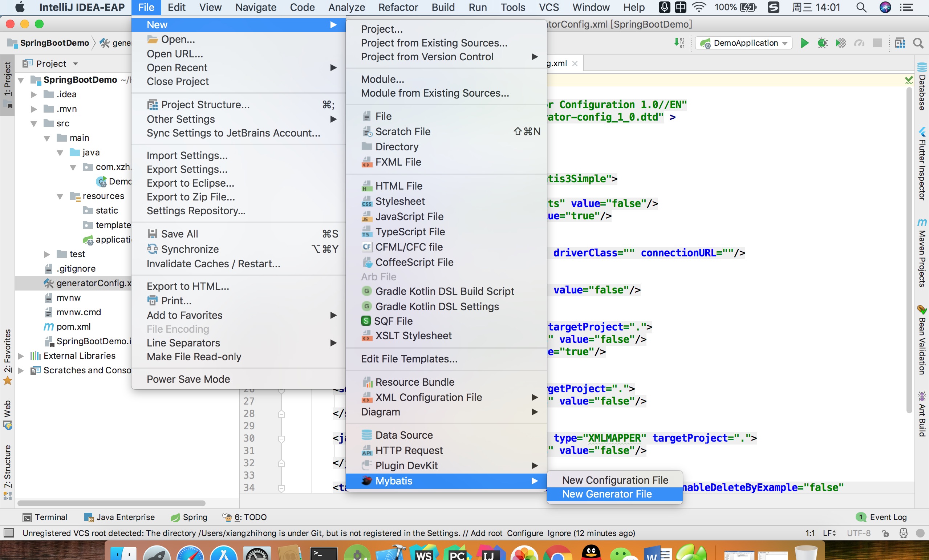Start debugging with the bug icon
Screen dimensions: 929x560
pos(822,43)
